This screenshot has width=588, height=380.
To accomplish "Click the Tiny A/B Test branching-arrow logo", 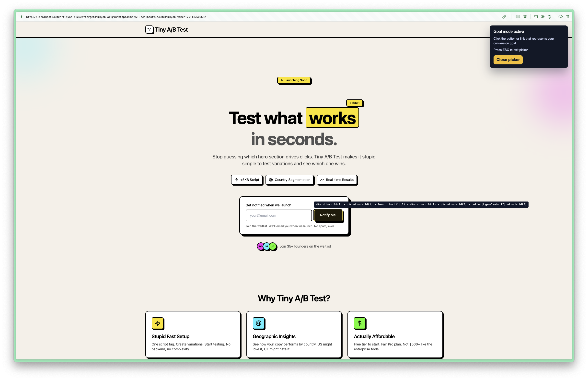I will [x=149, y=29].
